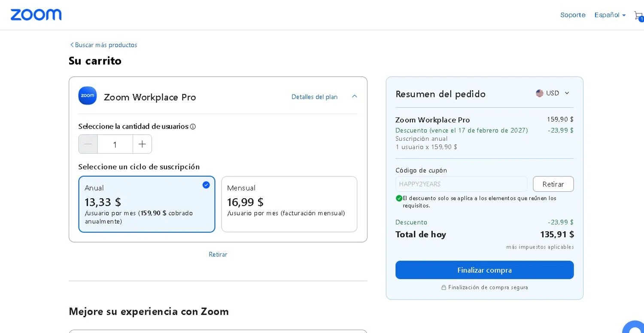Decrease user quantity with minus button
Image resolution: width=644 pixels, height=333 pixels.
point(88,144)
